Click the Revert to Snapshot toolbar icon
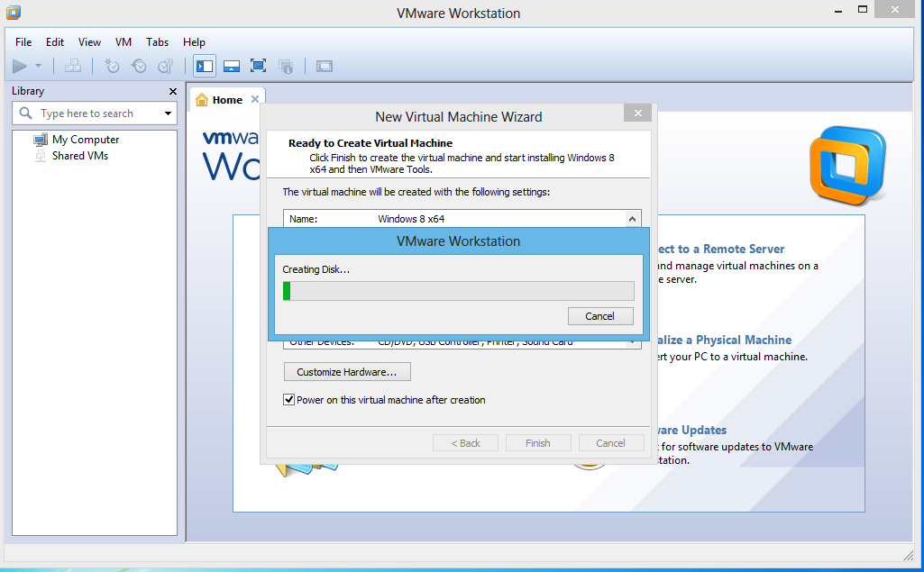This screenshot has height=572, width=924. (139, 66)
